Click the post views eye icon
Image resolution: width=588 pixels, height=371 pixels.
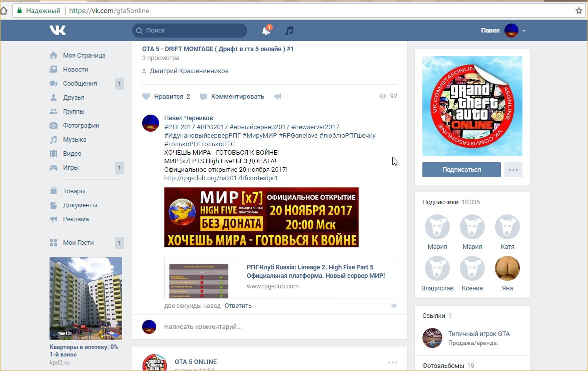[x=382, y=96]
